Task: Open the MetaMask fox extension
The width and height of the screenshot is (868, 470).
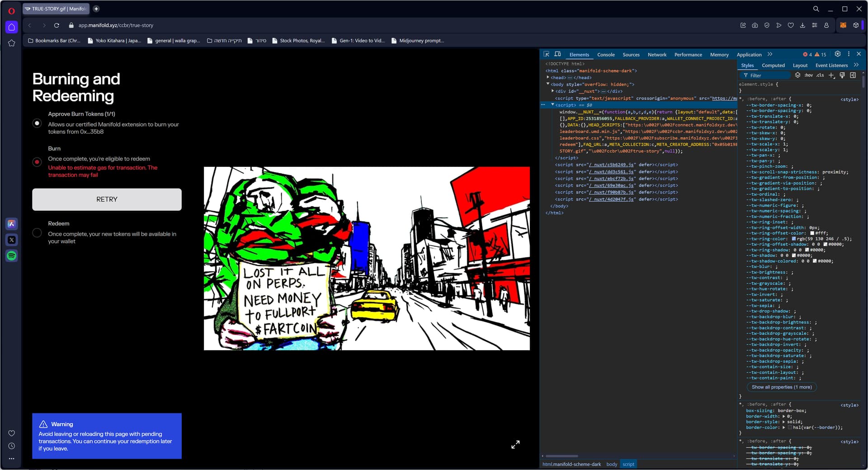Action: [843, 25]
